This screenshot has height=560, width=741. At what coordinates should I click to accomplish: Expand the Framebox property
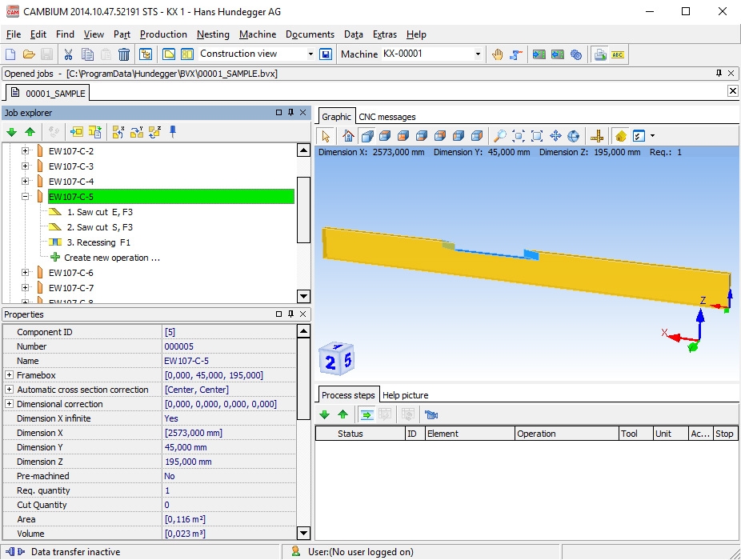coord(9,375)
